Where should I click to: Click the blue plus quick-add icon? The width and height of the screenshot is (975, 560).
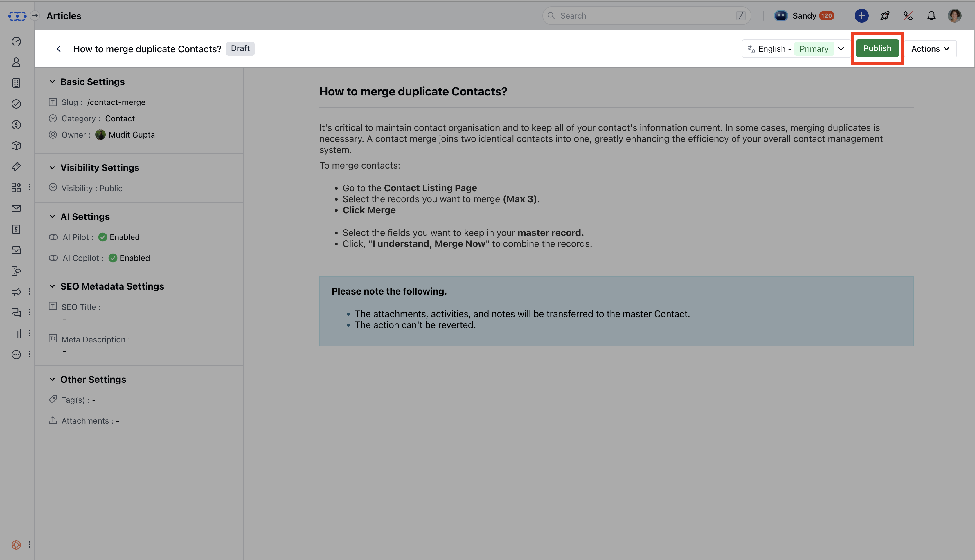(x=861, y=16)
